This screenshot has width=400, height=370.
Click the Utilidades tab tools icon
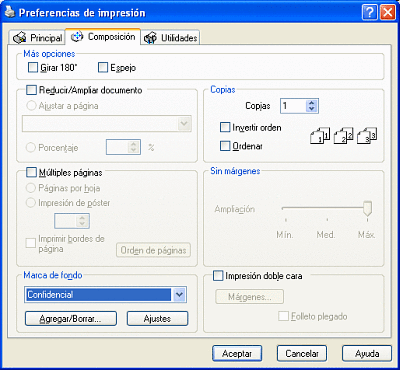150,38
